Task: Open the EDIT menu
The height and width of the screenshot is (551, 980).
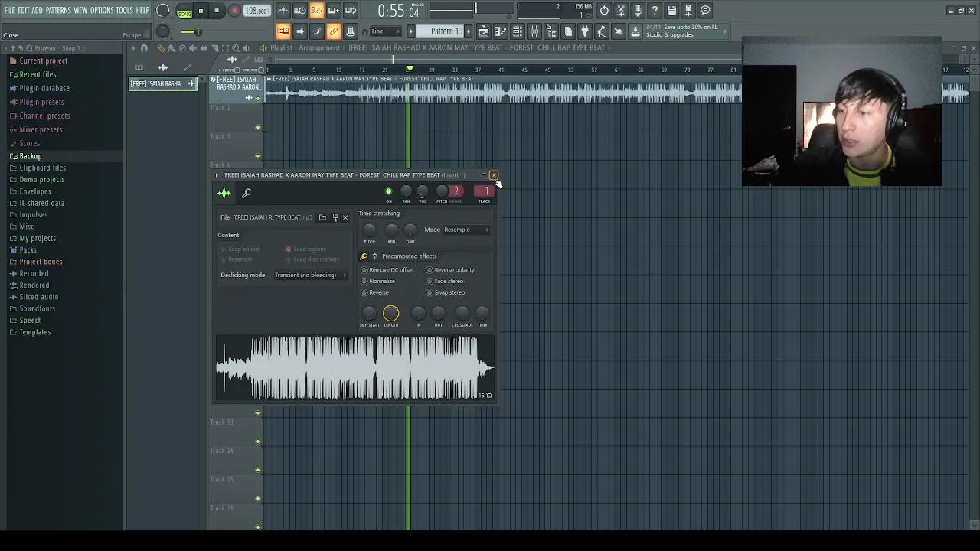Action: 24,11
